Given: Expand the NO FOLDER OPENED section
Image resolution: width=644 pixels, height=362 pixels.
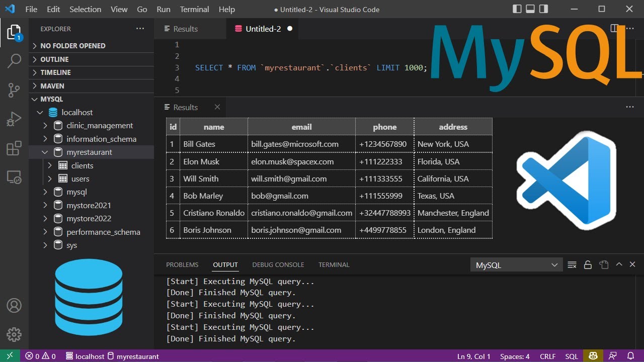Looking at the screenshot, I should [92, 46].
